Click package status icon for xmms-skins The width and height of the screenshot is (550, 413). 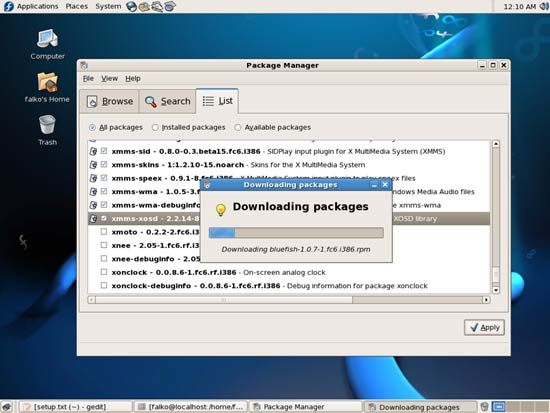93,165
